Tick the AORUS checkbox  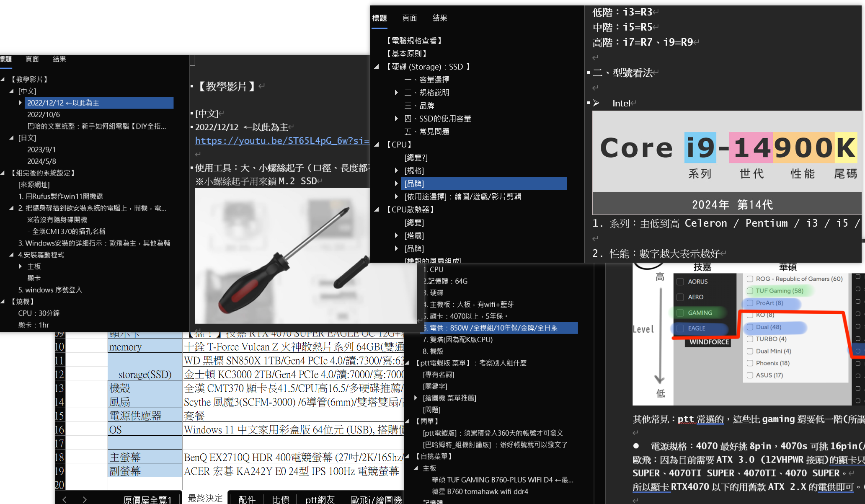pyautogui.click(x=680, y=282)
